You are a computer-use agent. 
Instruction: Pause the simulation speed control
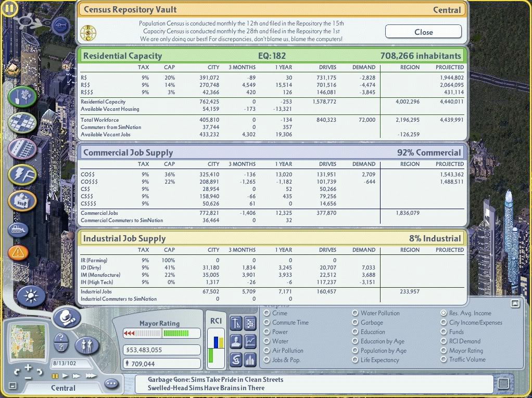[x=55, y=376]
